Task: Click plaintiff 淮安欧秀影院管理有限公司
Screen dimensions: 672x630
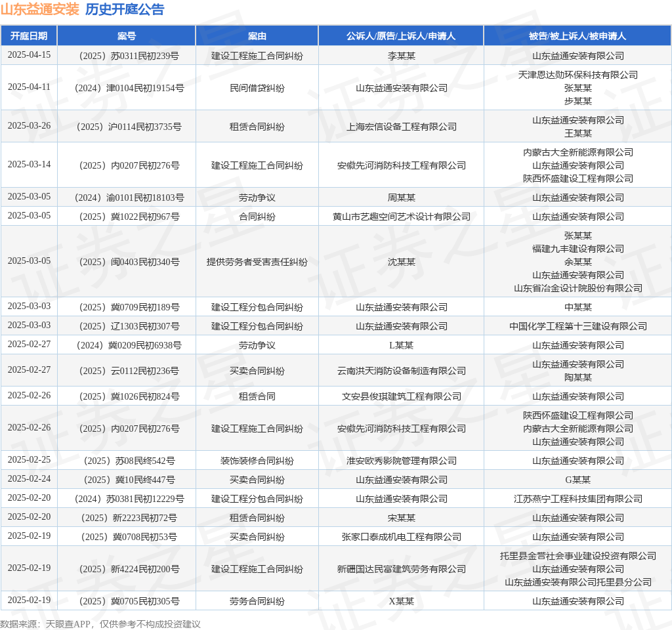Action: tap(401, 461)
